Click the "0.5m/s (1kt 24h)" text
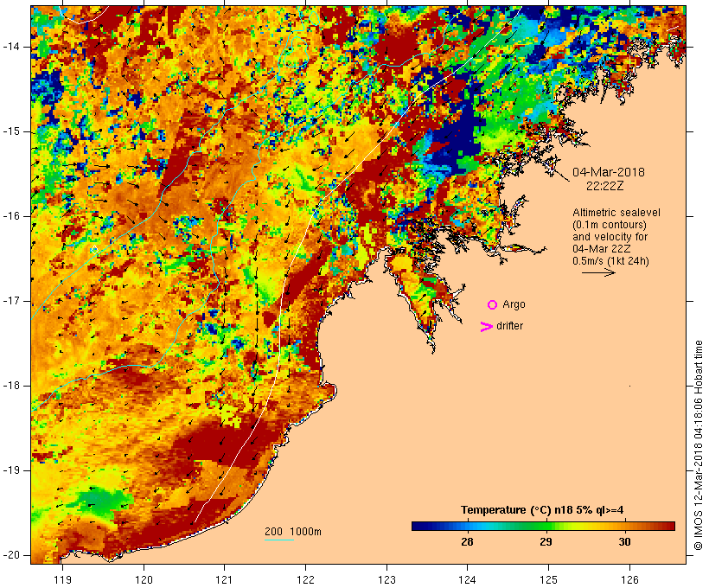This screenshot has width=709, height=588. [x=610, y=261]
